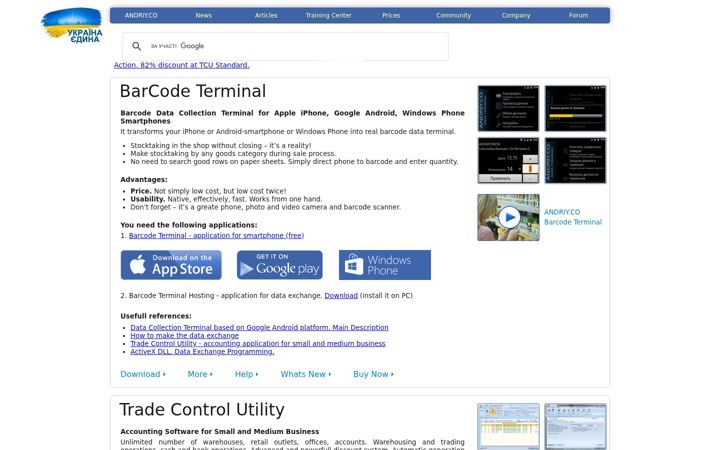
Task: Open Trade Control Utility accounting application link
Action: pyautogui.click(x=258, y=343)
